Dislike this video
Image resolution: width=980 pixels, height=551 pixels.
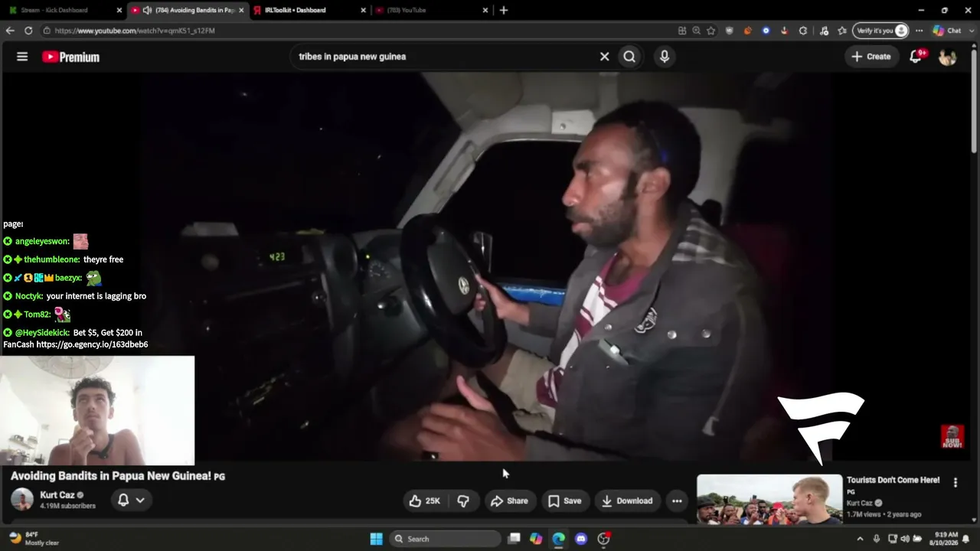[463, 500]
